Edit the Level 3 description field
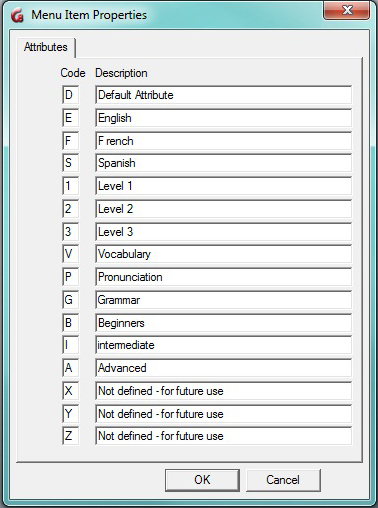Image resolution: width=378 pixels, height=508 pixels. pyautogui.click(x=223, y=231)
